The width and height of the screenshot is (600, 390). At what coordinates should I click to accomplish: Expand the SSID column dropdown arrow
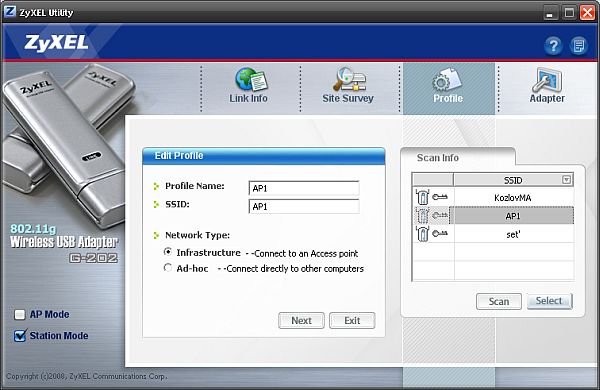(x=566, y=179)
